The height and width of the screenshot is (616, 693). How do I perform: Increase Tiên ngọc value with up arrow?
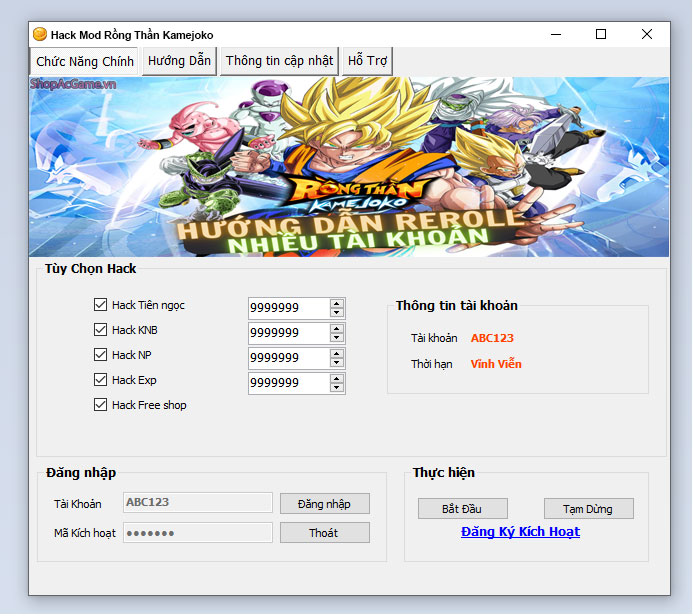click(337, 303)
